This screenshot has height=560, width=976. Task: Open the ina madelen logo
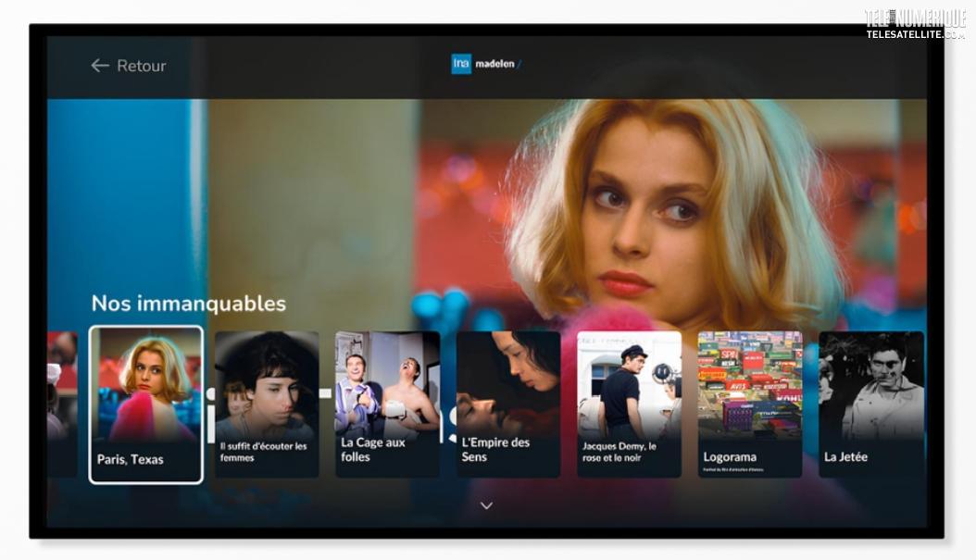486,64
